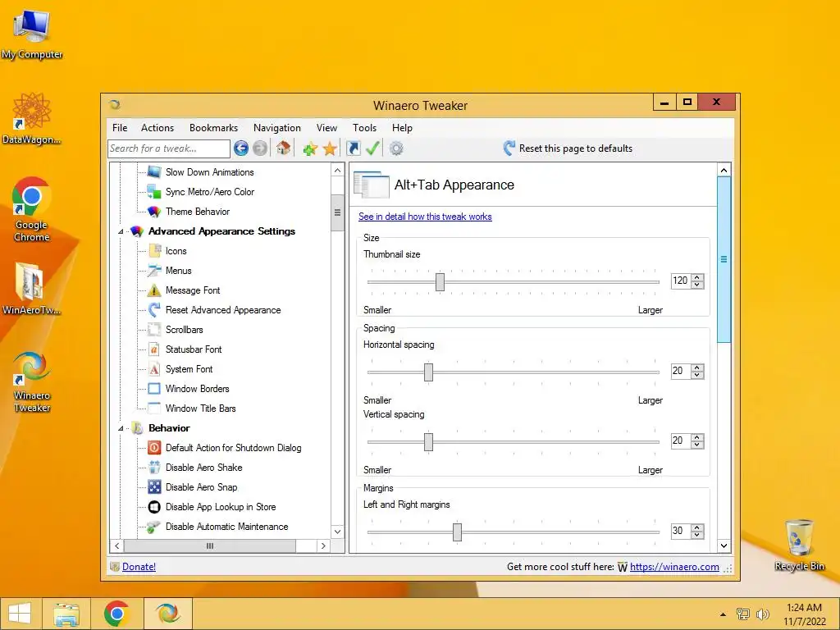Screen dimensions: 840x630
Task: Click the Icons item folder icon
Action: coord(154,251)
